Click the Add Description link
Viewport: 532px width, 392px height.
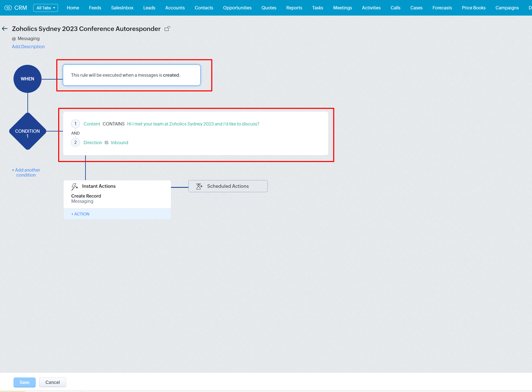click(x=28, y=47)
